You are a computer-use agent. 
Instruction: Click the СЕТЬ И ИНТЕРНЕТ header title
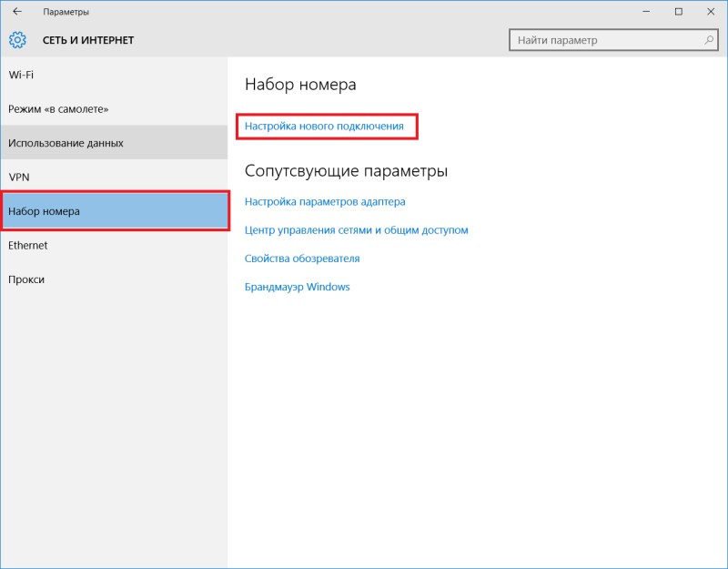coord(88,40)
